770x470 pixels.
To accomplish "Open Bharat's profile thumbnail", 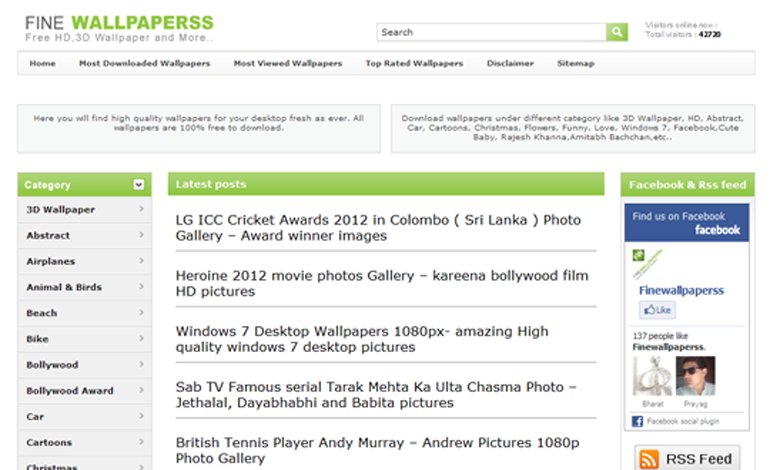I will tap(652, 376).
